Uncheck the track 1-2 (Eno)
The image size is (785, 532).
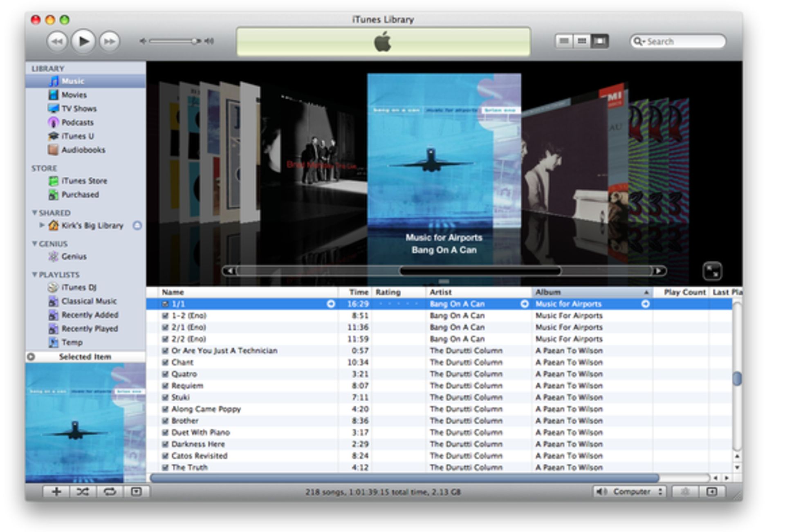(x=164, y=315)
